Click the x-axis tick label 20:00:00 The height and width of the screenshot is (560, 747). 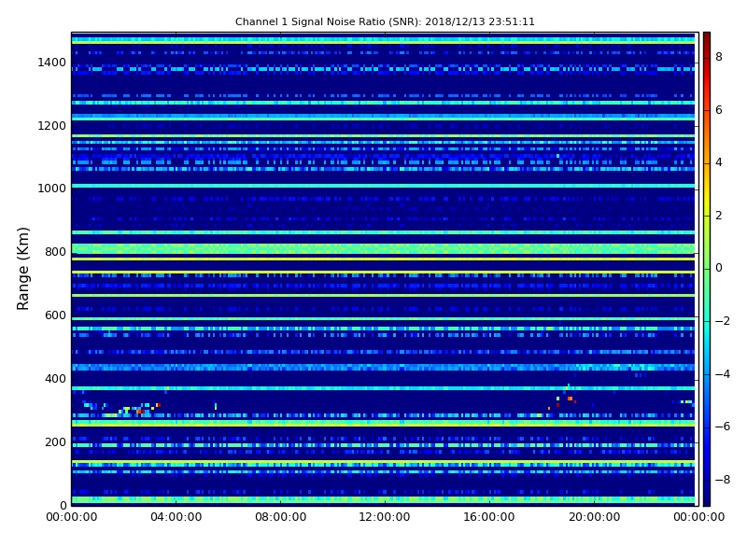point(594,517)
